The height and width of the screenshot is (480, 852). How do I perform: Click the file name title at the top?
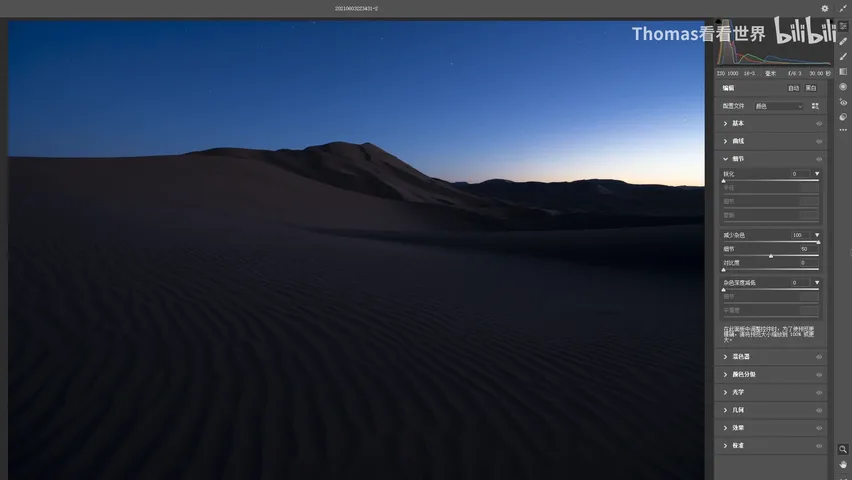point(356,9)
